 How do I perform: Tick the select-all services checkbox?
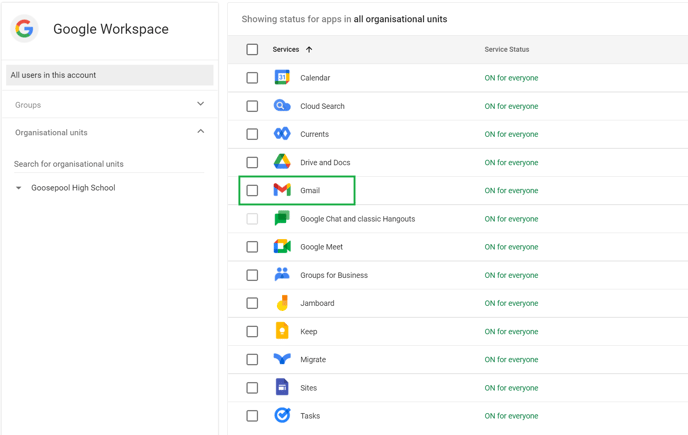coord(252,49)
